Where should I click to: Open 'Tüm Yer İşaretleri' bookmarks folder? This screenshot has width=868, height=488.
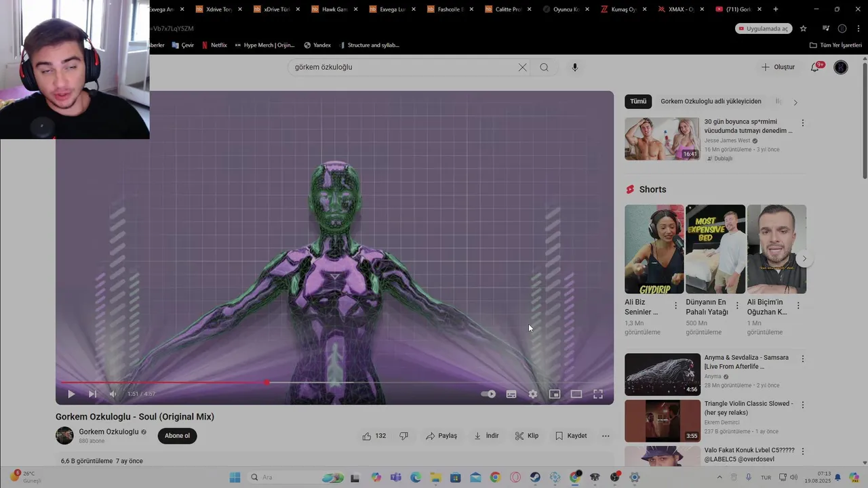pos(837,45)
